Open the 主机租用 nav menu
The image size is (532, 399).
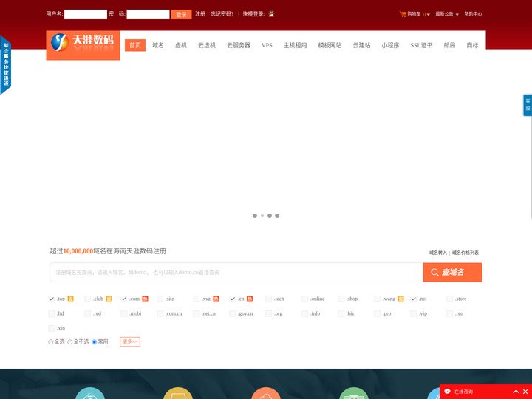295,45
